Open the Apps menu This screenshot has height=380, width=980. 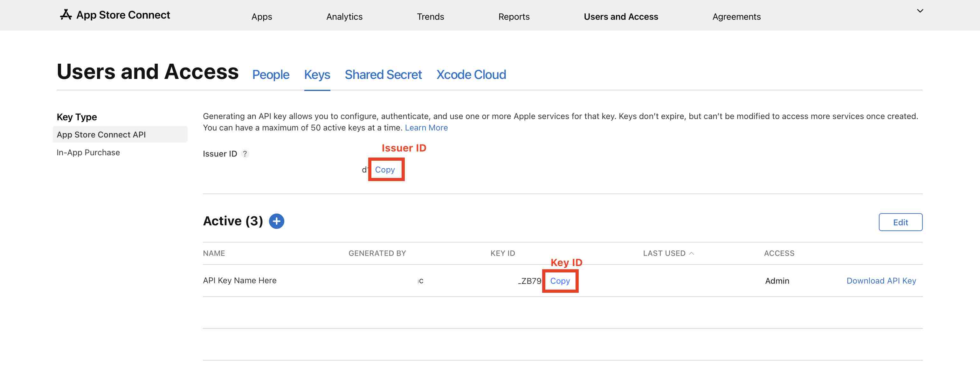click(x=262, y=17)
